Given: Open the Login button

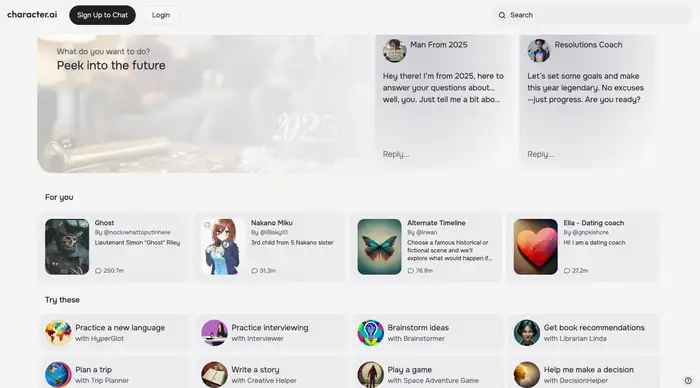Looking at the screenshot, I should coord(161,15).
